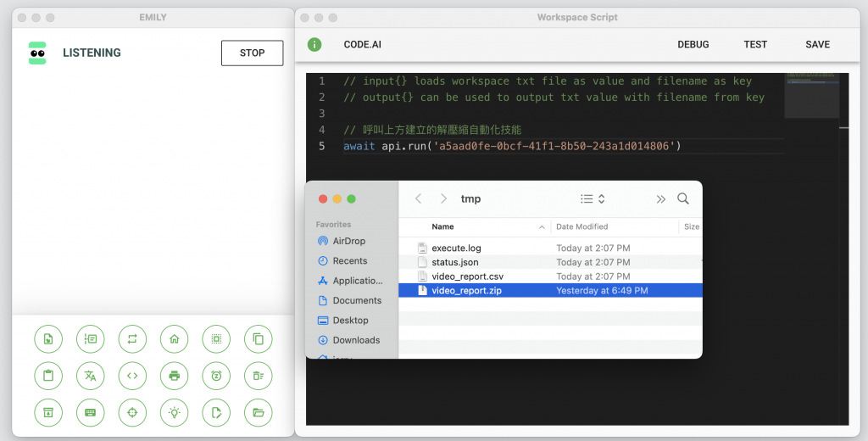Image resolution: width=868 pixels, height=441 pixels.
Task: Click the file import icon in EMILY panel
Action: click(x=48, y=339)
